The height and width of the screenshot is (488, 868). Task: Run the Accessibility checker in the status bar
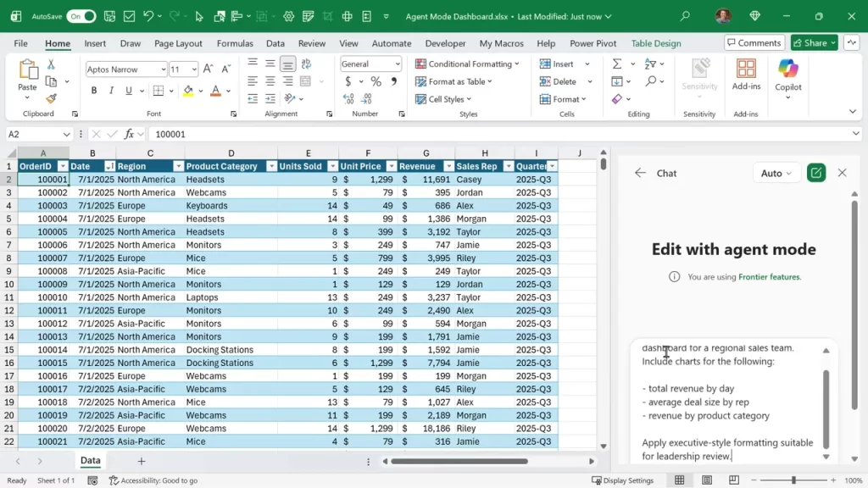click(153, 480)
